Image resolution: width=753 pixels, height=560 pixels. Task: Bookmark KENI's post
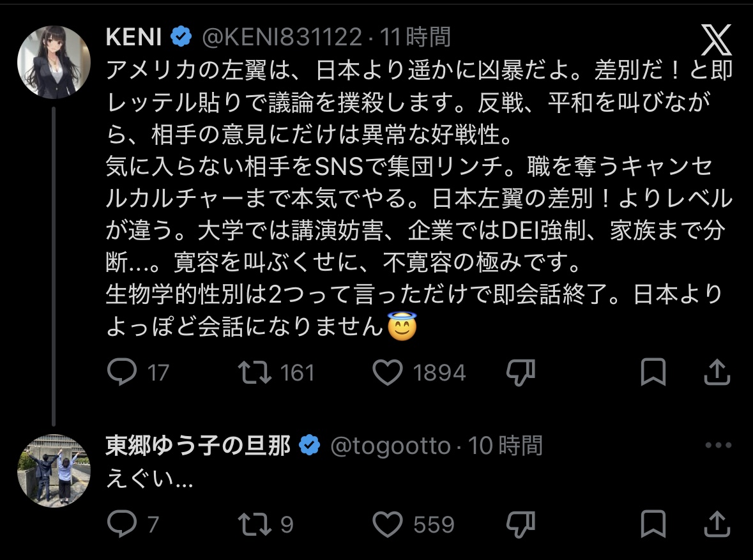tap(653, 372)
